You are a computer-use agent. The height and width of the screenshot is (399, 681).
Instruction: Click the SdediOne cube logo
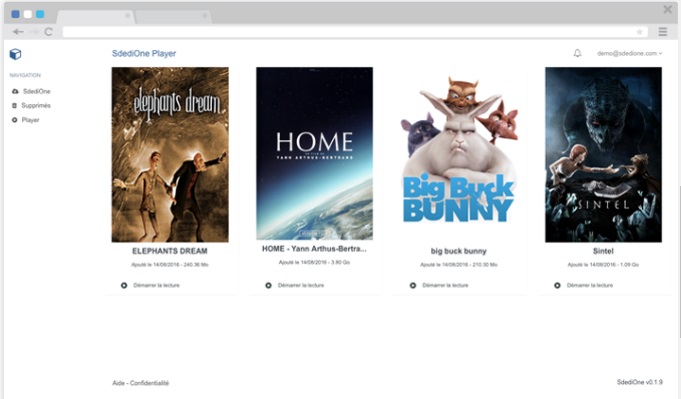pyautogui.click(x=15, y=54)
